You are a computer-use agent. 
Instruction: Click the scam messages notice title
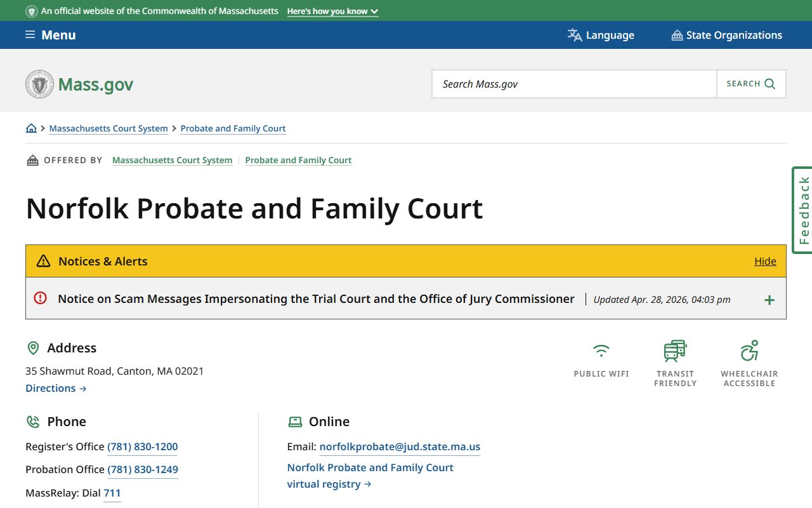point(316,298)
